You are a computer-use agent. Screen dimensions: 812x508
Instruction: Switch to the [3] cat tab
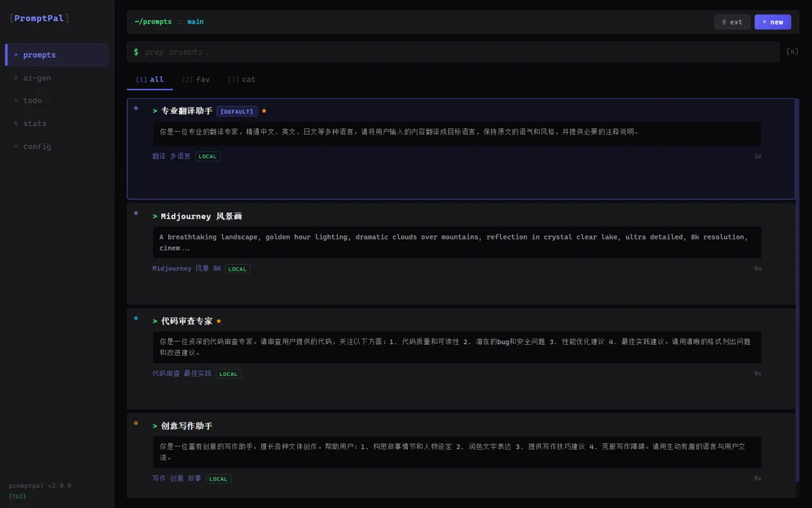[x=242, y=79]
